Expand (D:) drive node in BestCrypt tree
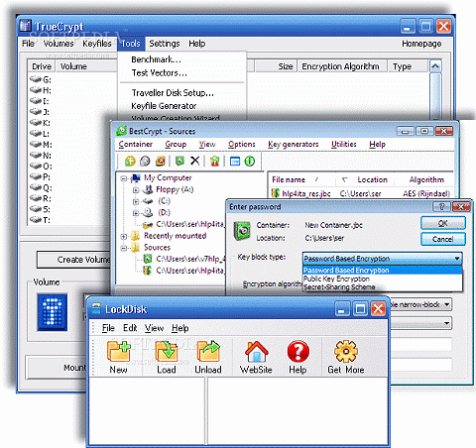 pos(136,213)
